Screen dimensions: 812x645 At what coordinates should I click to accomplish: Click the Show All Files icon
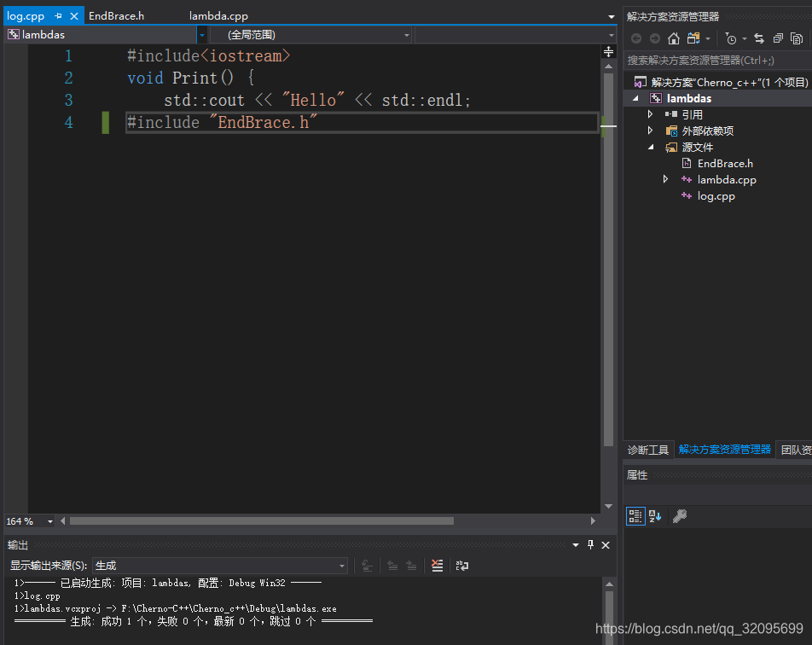[797, 38]
